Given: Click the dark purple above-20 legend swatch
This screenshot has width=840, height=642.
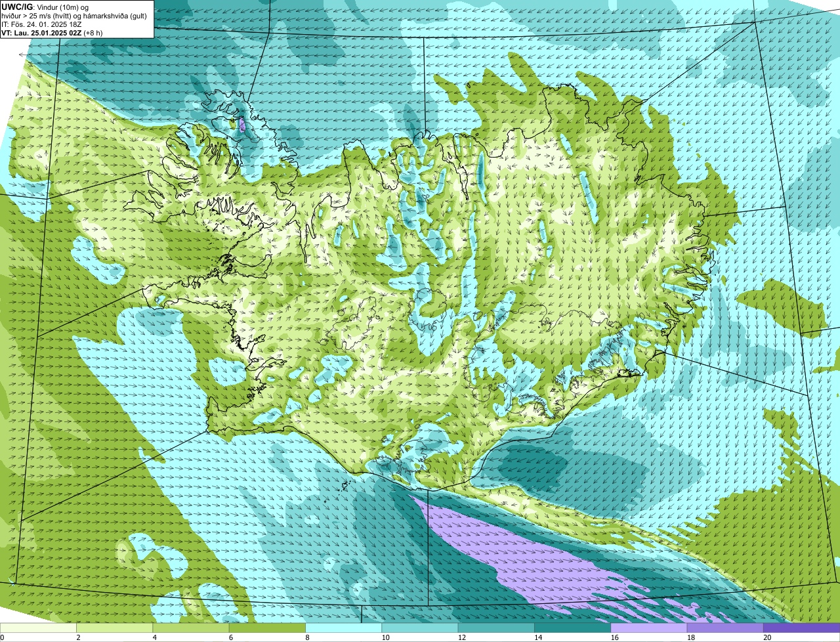Looking at the screenshot, I should pos(802,628).
